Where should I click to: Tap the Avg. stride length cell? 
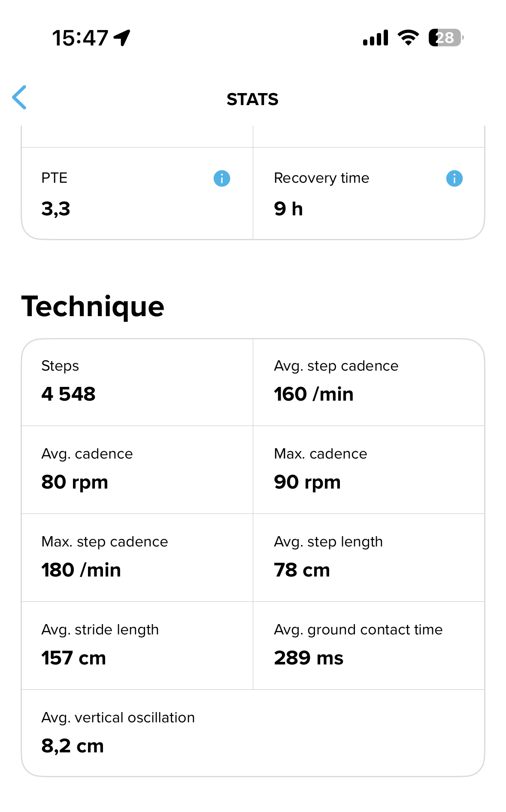pos(137,646)
